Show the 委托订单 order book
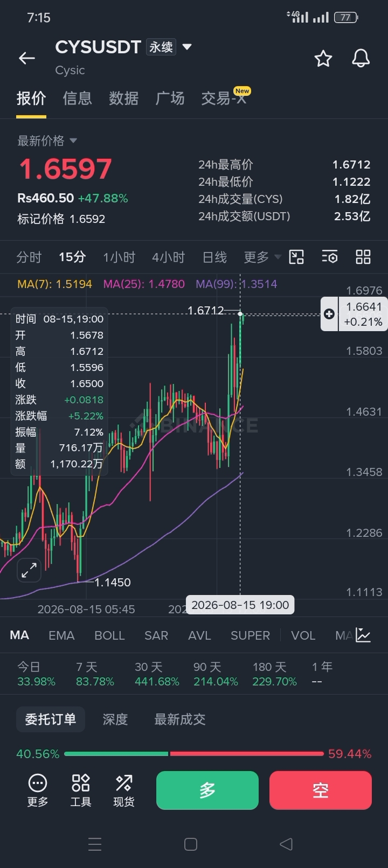The image size is (388, 868). click(x=51, y=719)
